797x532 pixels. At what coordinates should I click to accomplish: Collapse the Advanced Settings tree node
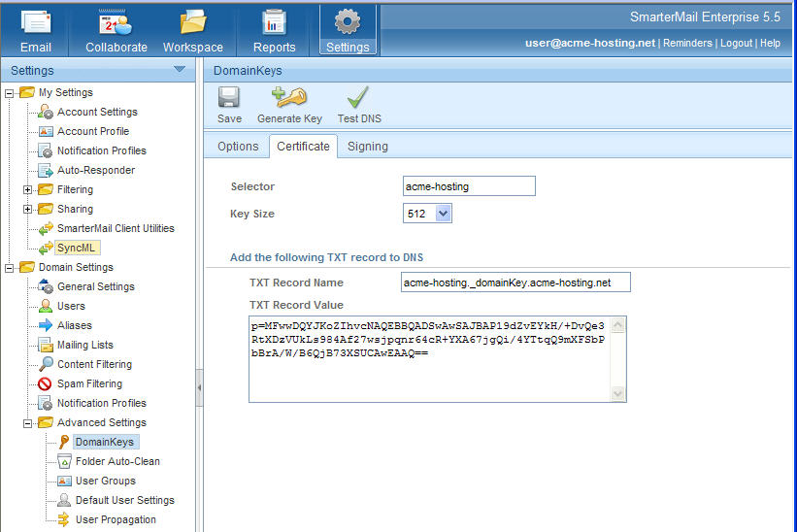click(x=27, y=422)
